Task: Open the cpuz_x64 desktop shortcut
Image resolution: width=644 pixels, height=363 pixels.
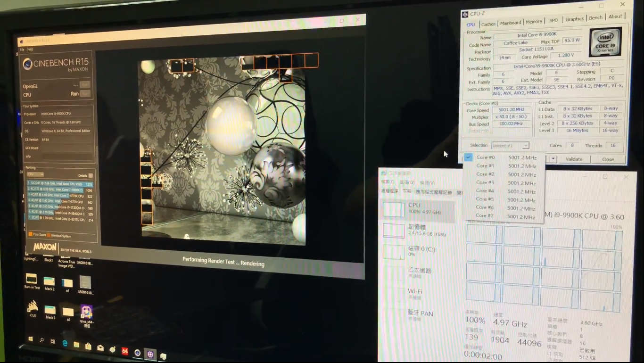Action: 86,313
